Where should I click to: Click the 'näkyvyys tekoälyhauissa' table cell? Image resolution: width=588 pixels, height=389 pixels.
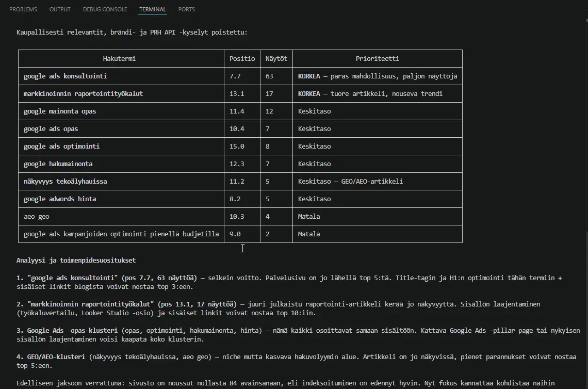pyautogui.click(x=65, y=182)
